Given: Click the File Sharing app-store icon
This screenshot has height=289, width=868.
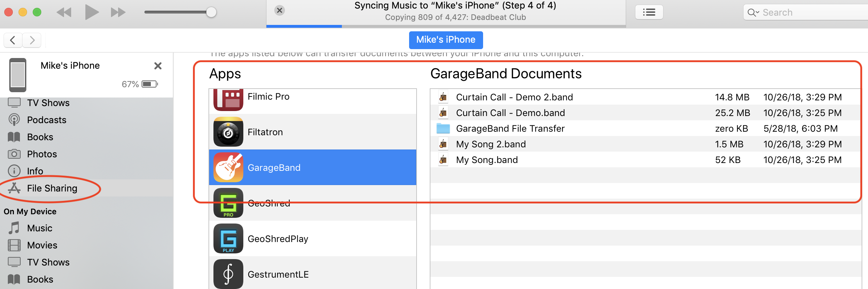Looking at the screenshot, I should 14,188.
